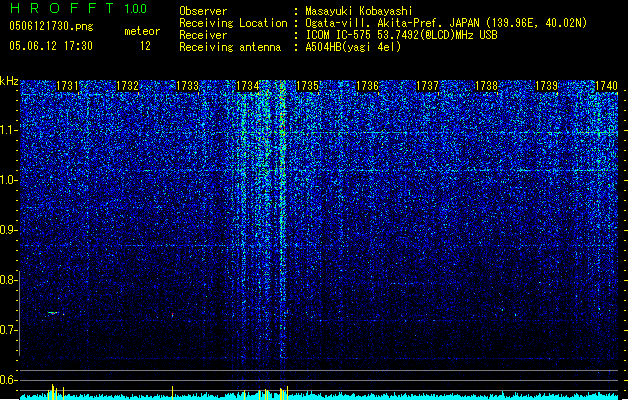Click the "Receiving Location" label

pos(233,23)
